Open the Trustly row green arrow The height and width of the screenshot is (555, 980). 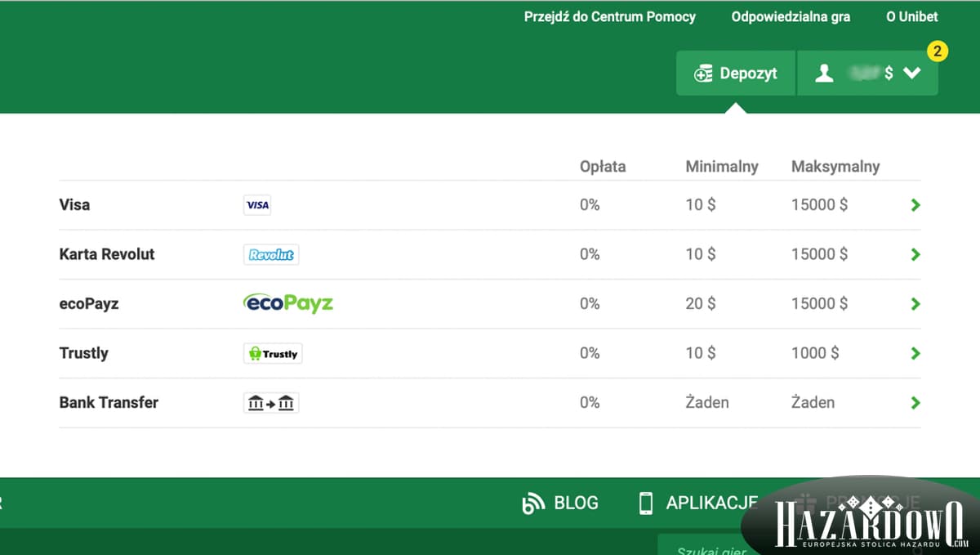[x=915, y=353]
